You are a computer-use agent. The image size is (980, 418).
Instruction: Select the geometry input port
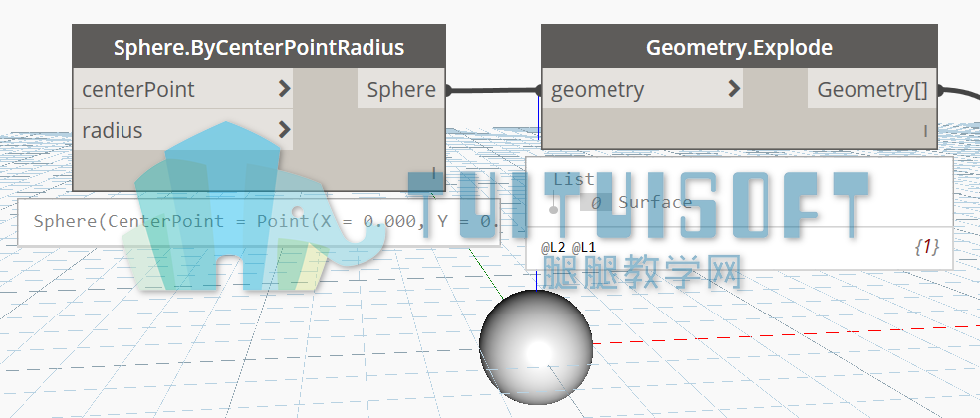[x=642, y=90]
